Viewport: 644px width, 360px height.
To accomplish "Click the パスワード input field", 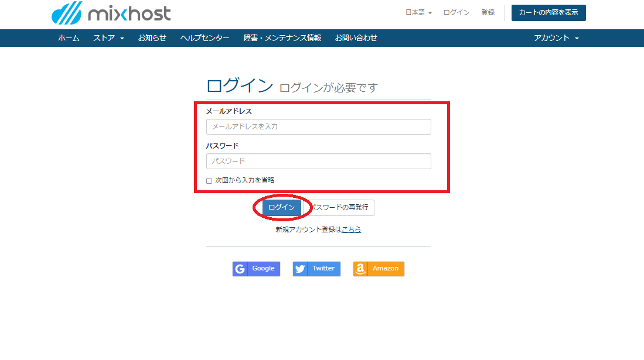I will tap(318, 161).
